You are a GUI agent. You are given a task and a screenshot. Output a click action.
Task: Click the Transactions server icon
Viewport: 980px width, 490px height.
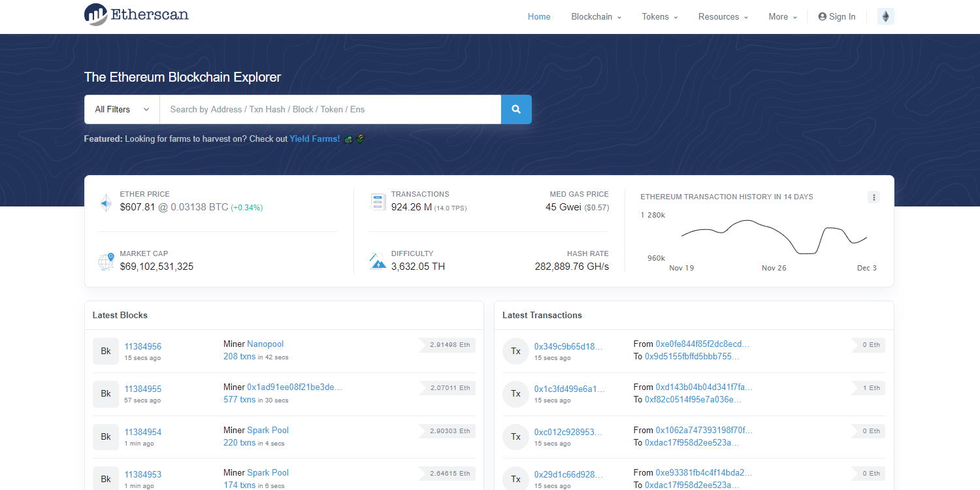click(378, 202)
